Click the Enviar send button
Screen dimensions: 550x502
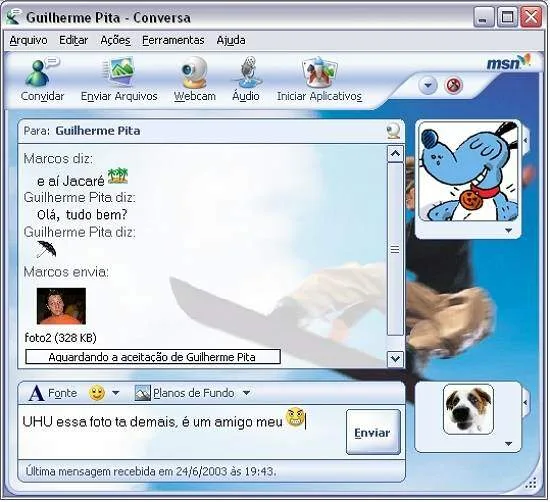click(373, 432)
